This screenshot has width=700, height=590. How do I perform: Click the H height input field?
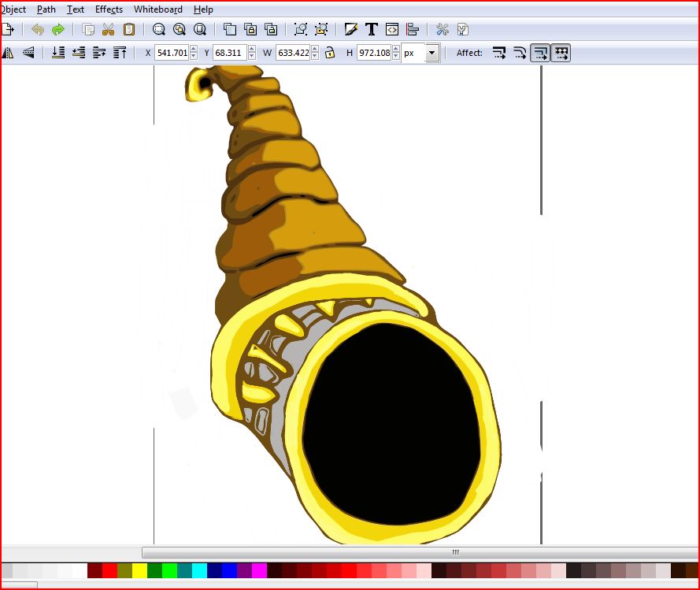tap(373, 53)
